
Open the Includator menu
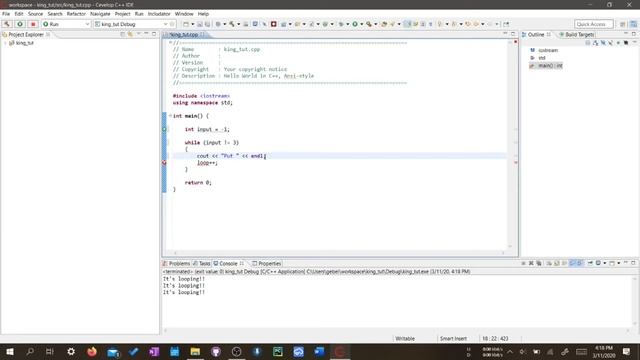tap(159, 14)
